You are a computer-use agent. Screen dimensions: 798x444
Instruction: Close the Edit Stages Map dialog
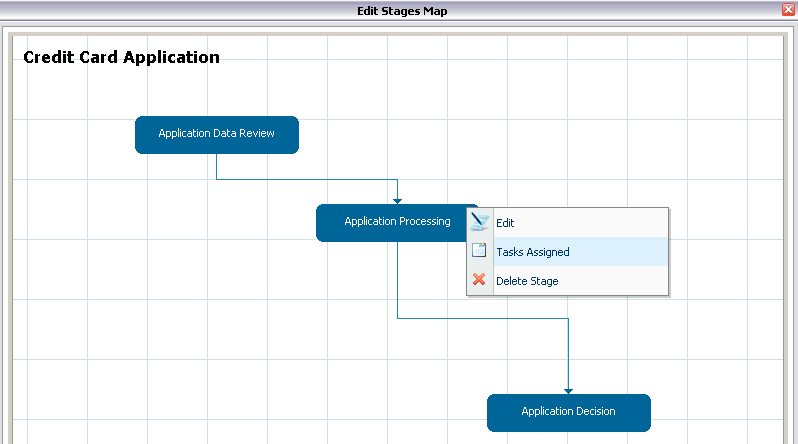[788, 10]
